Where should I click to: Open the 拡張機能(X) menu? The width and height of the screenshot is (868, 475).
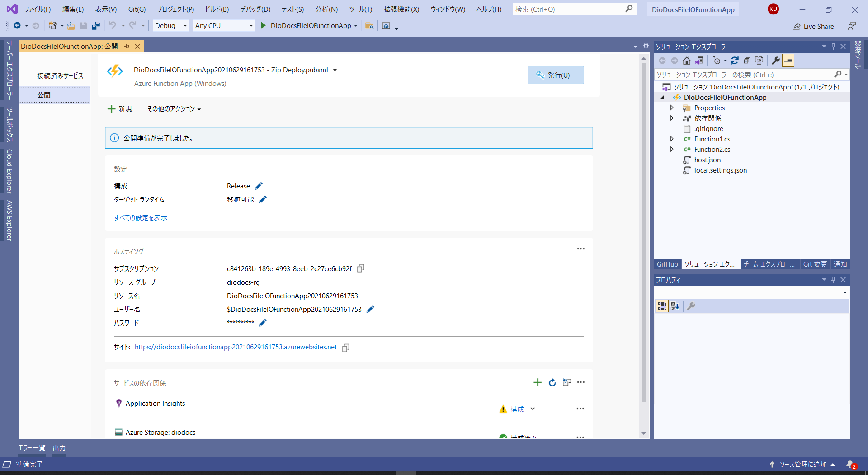[x=401, y=9]
